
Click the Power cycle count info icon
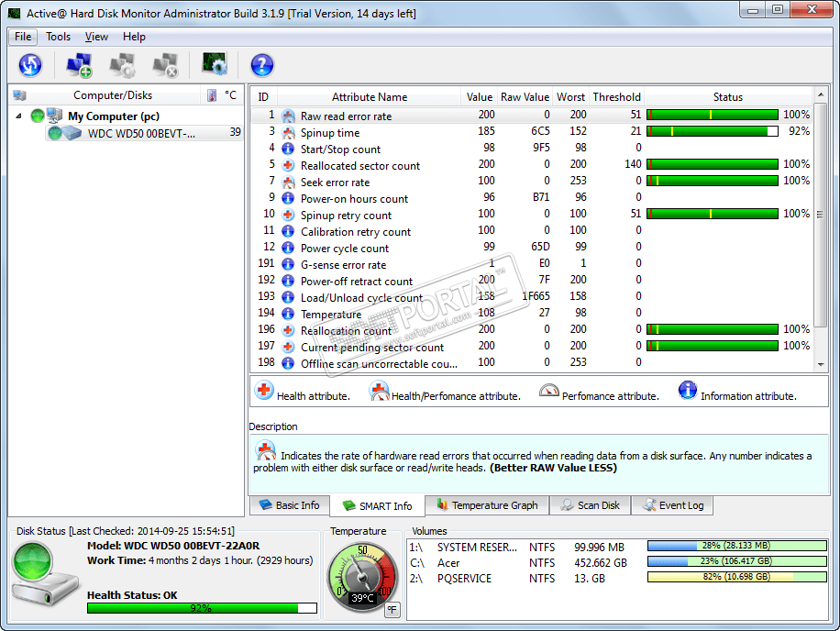(x=288, y=248)
